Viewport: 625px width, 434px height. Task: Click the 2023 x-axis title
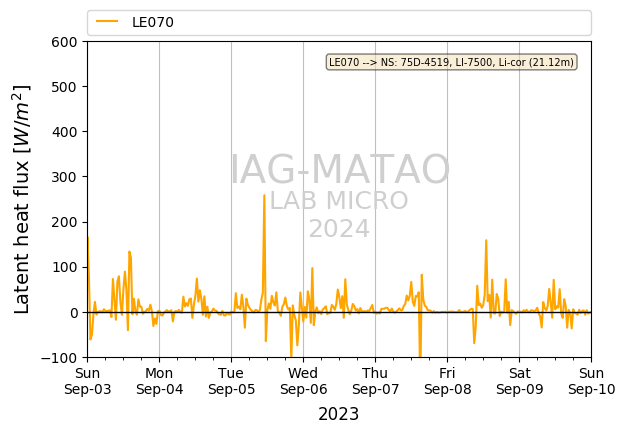[x=338, y=414]
